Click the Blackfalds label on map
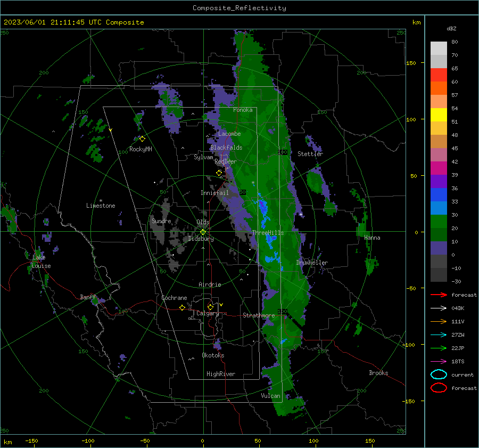Image resolution: width=479 pixels, height=448 pixels. click(226, 148)
